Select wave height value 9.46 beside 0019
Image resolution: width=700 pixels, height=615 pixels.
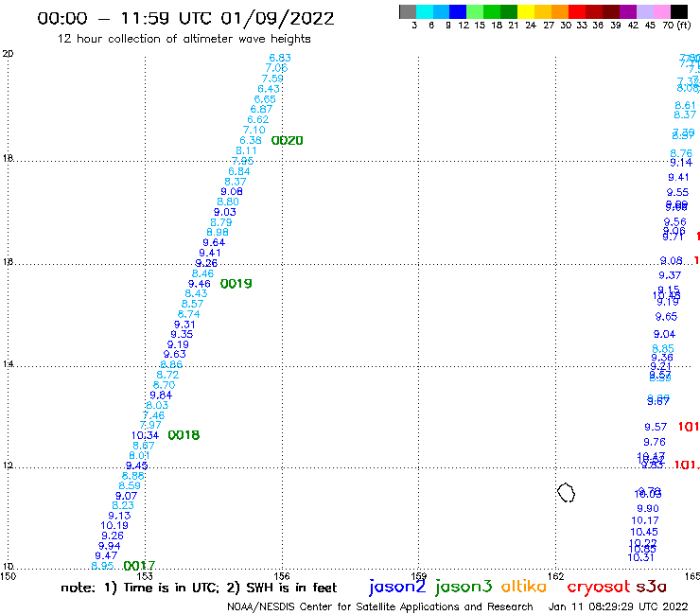click(x=199, y=284)
